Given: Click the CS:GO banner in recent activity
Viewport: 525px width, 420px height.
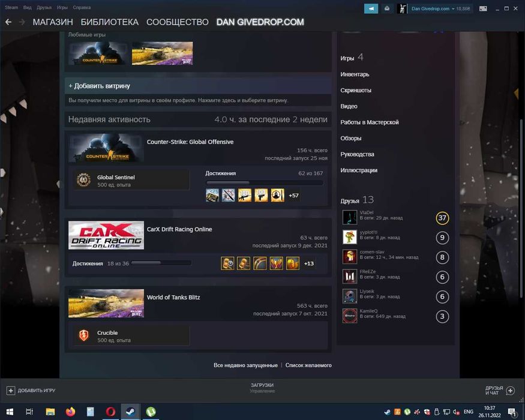Looking at the screenshot, I should (106, 148).
